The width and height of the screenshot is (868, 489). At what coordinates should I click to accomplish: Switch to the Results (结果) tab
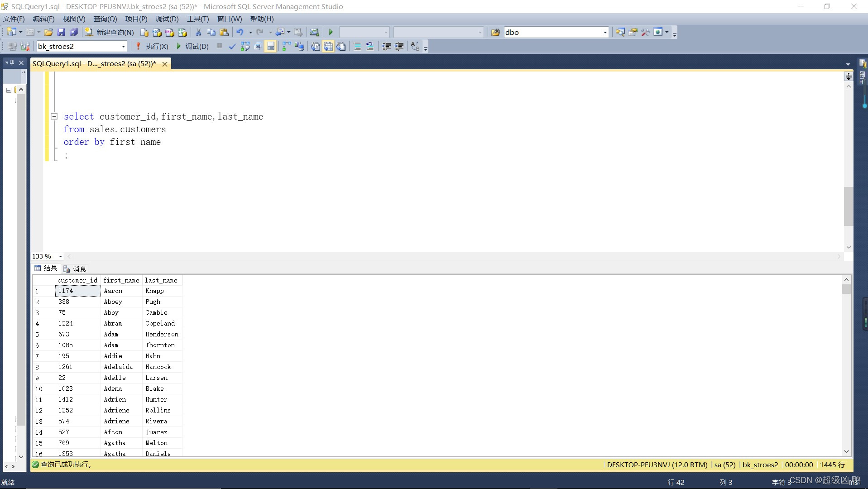[46, 268]
